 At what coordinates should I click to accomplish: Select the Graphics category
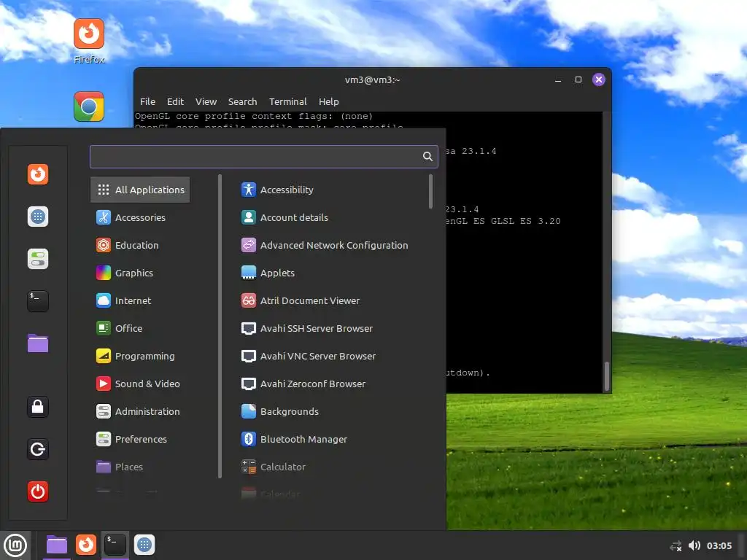click(x=140, y=273)
